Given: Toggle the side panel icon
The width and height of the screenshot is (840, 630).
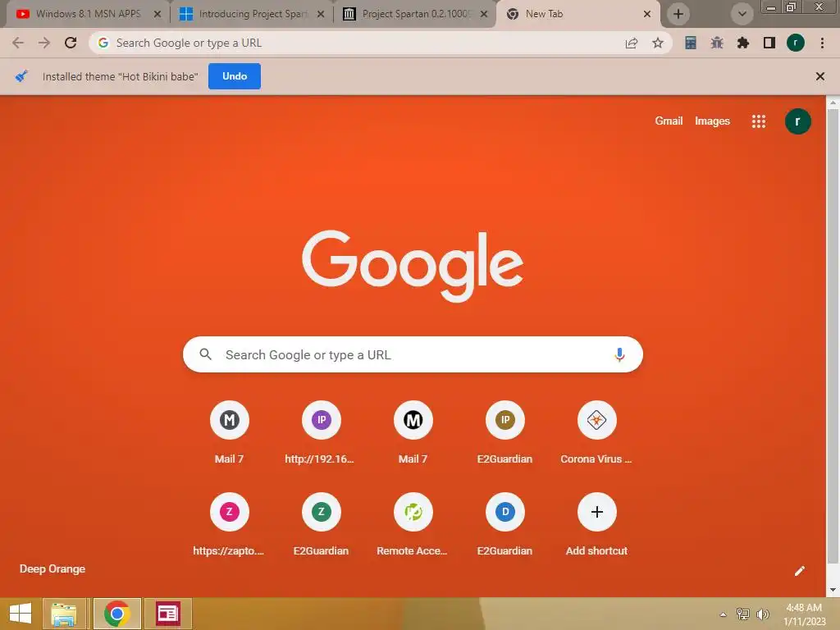Looking at the screenshot, I should tap(769, 43).
